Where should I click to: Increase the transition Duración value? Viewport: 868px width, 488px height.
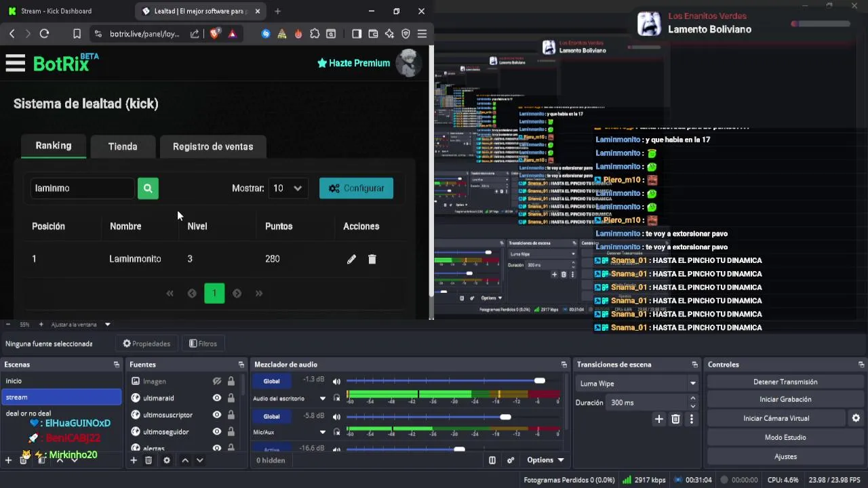[692, 399]
